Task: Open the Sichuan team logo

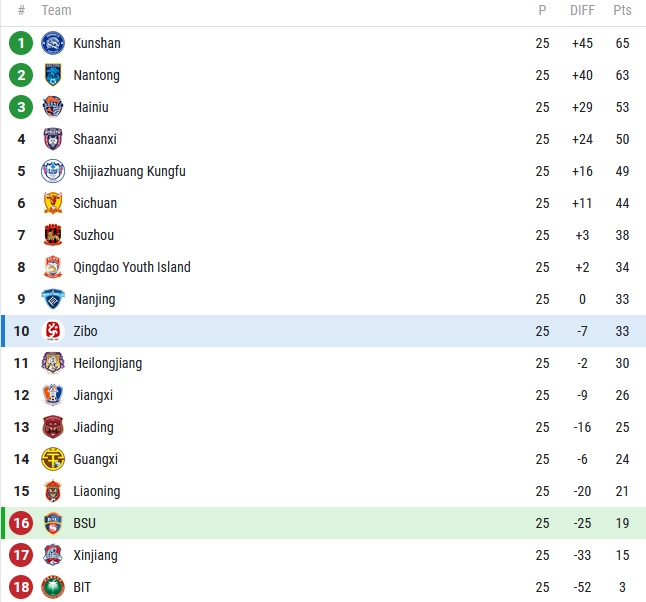Action: tap(53, 203)
